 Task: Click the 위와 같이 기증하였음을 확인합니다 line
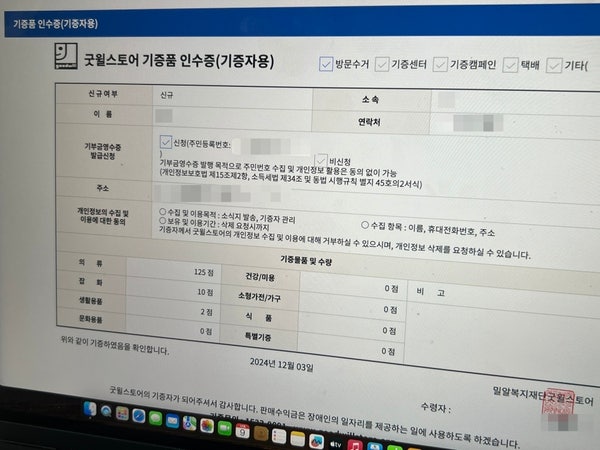[x=115, y=345]
